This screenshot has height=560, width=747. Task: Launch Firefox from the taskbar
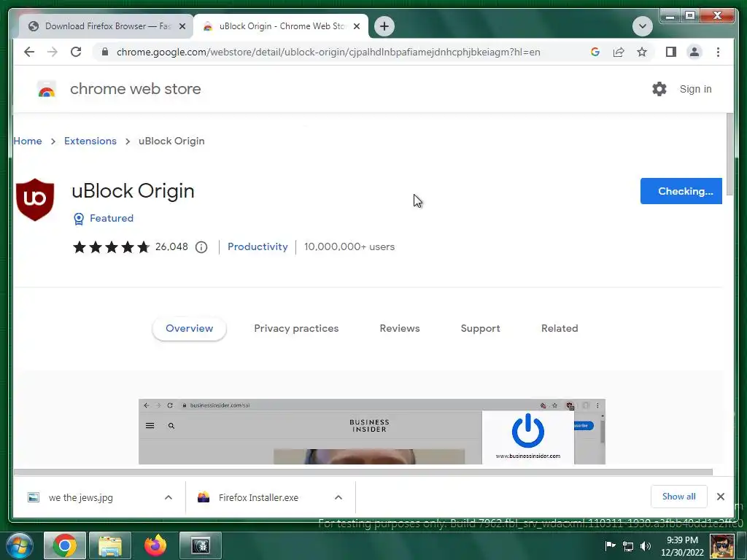coord(155,545)
